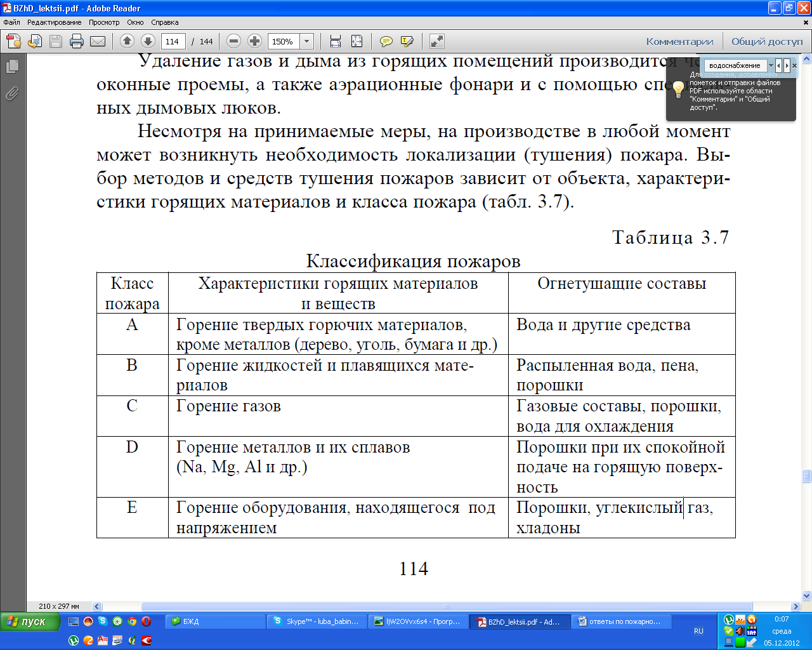This screenshot has width=812, height=650.
Task: Print the document using printer icon
Action: coord(77,41)
